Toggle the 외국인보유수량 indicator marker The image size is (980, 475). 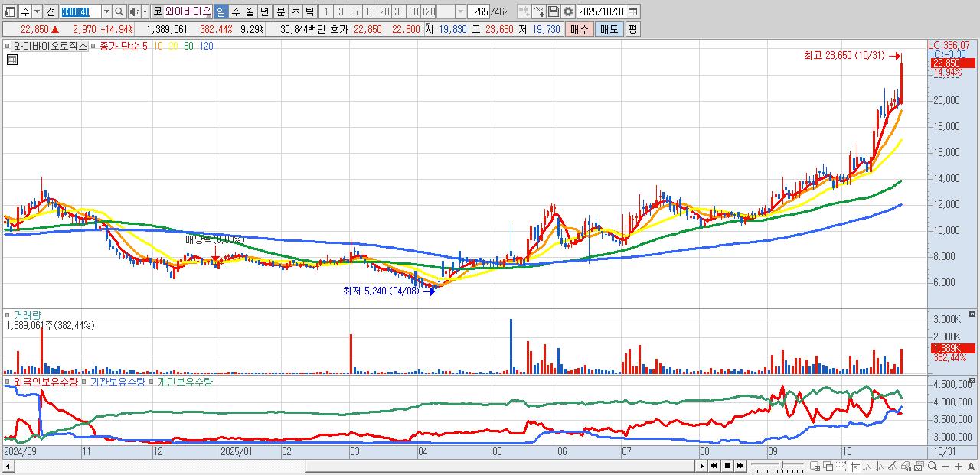click(x=9, y=381)
